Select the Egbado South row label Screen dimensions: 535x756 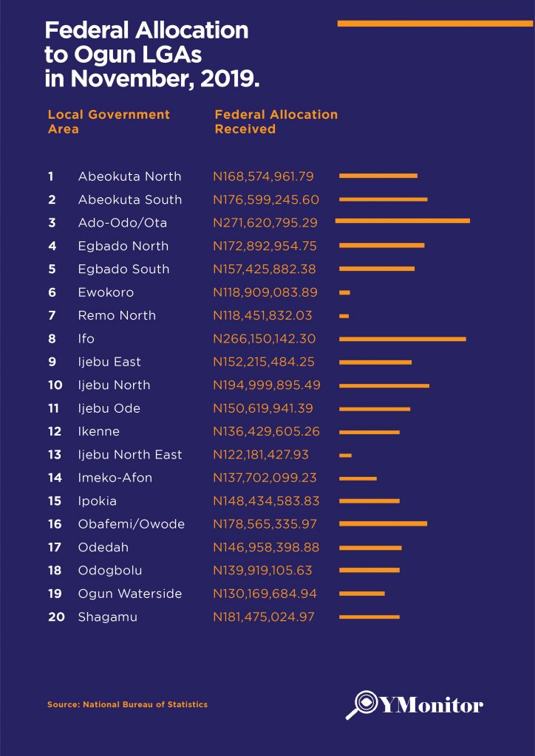[x=123, y=269]
